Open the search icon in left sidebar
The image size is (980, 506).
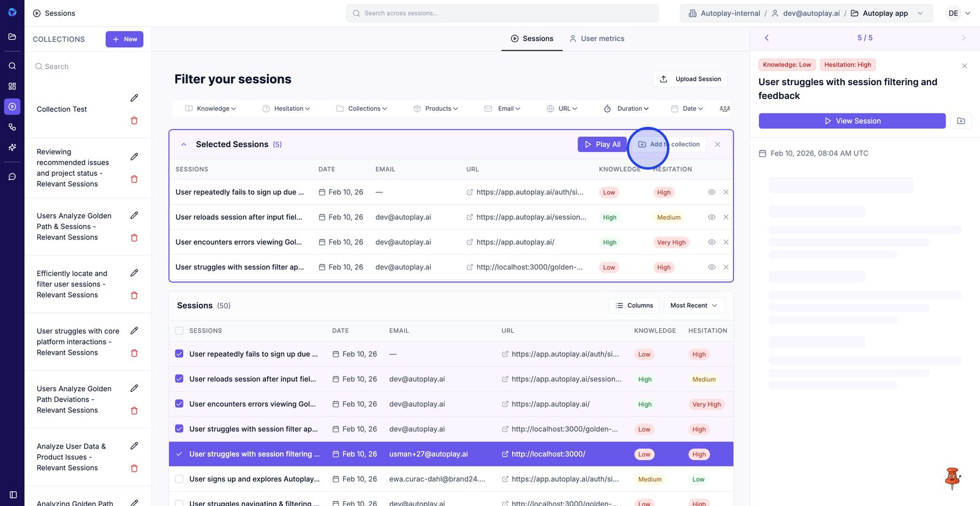[x=12, y=66]
